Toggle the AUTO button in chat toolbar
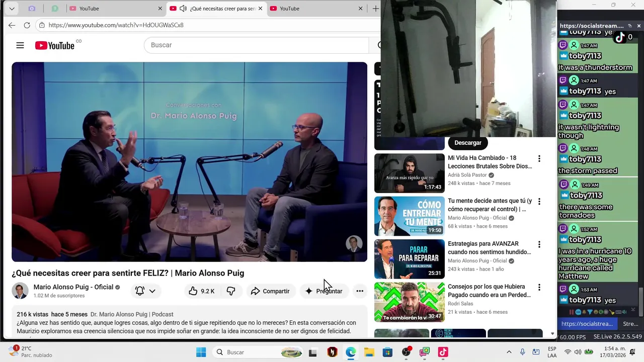 (618, 312)
